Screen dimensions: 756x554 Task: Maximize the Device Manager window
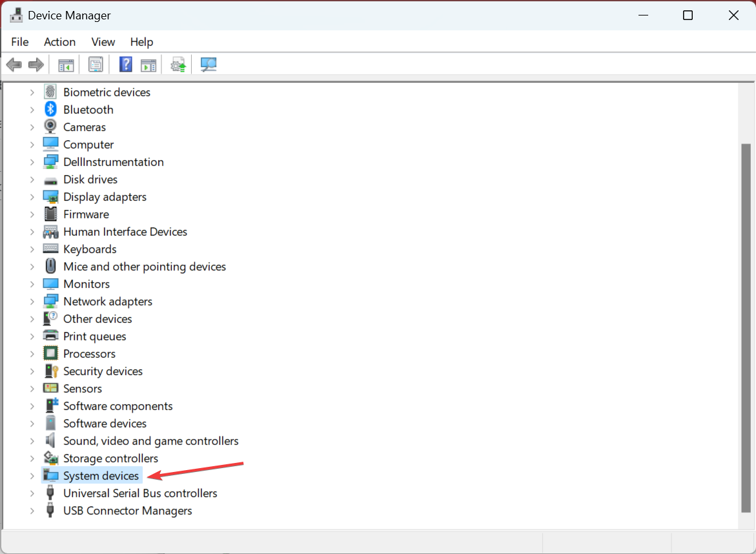[688, 15]
